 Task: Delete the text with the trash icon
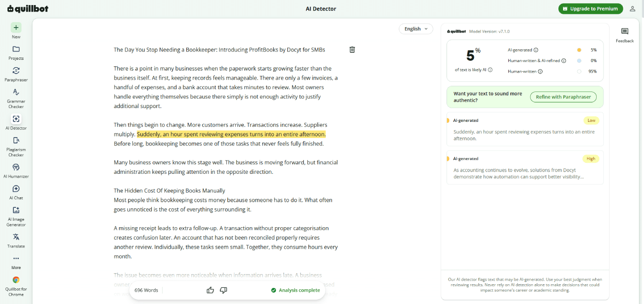coord(352,50)
